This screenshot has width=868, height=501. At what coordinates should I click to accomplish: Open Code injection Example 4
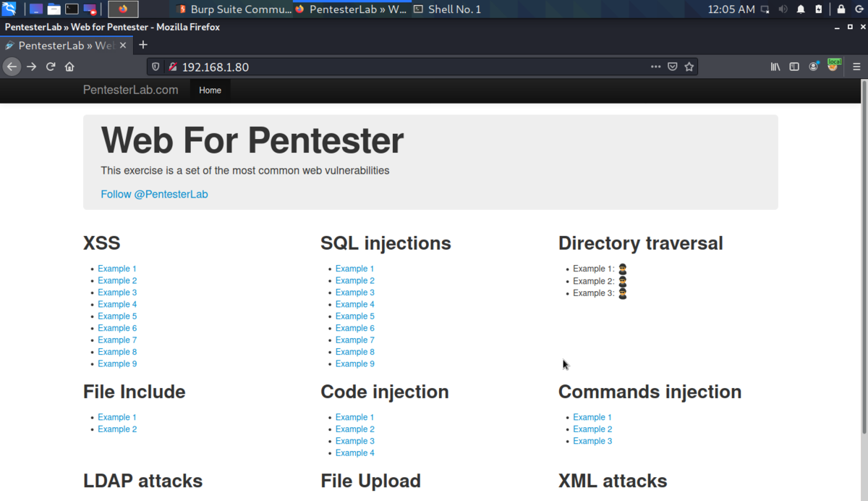(355, 452)
